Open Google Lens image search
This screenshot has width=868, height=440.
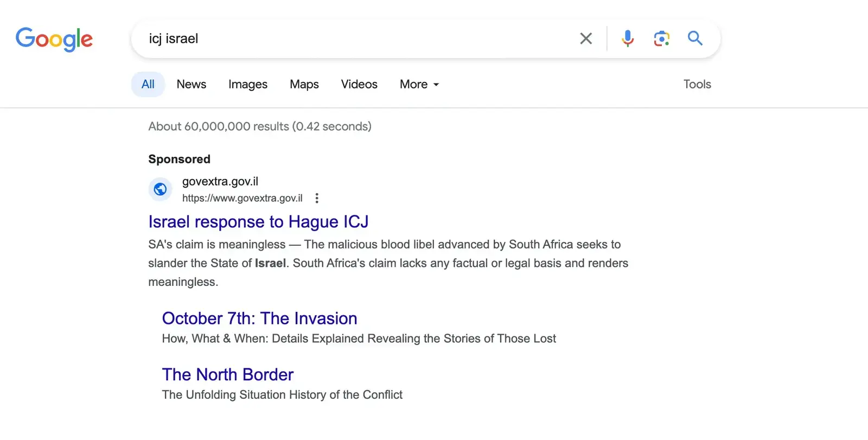pyautogui.click(x=661, y=39)
